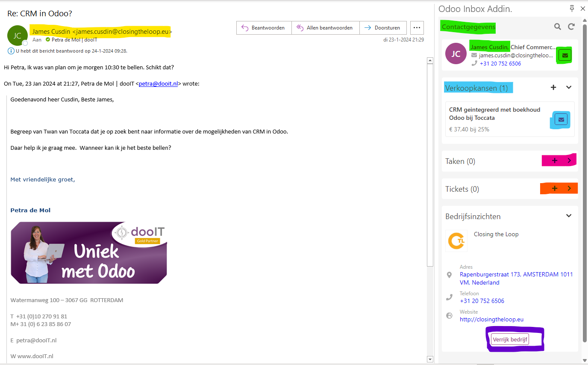Click the JC avatar in Contactgegevens
Screen dimensions: 588x365
[x=456, y=53]
